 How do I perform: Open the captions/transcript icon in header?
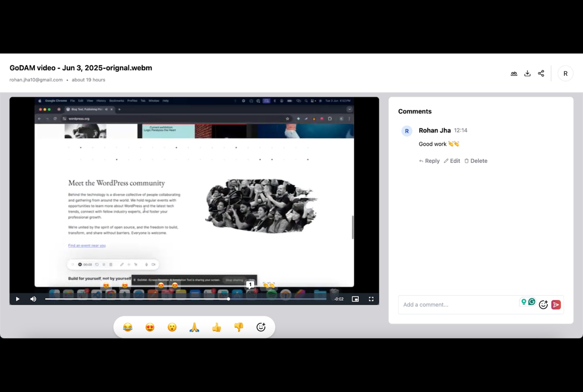pos(514,73)
